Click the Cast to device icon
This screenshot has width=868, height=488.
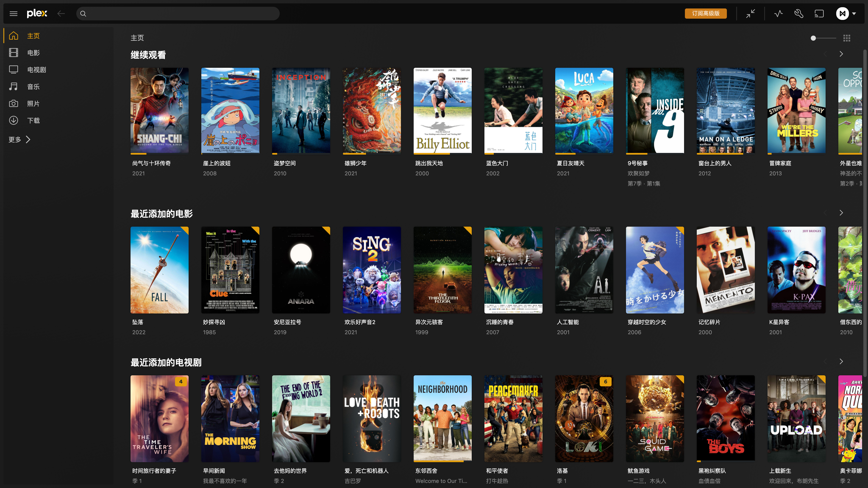pyautogui.click(x=819, y=14)
